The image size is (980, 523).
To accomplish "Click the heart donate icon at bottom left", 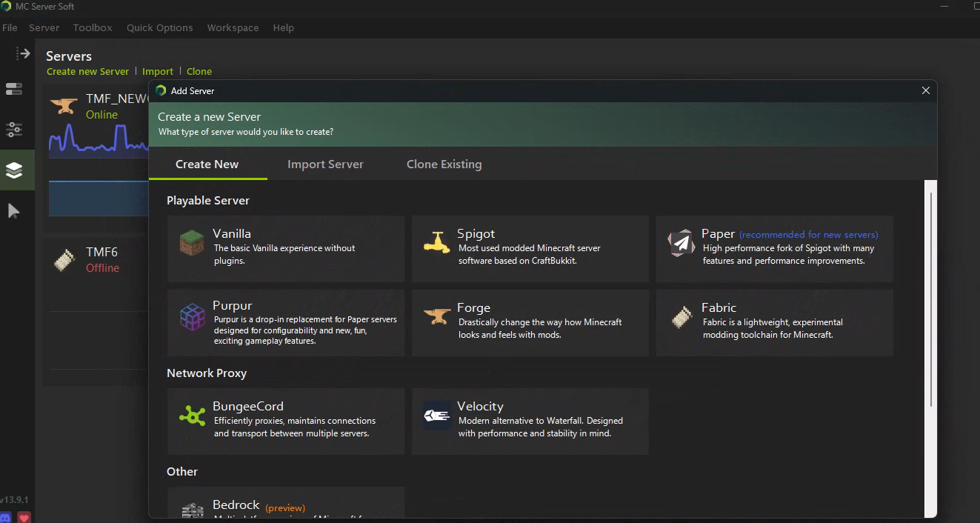I will pos(24,516).
